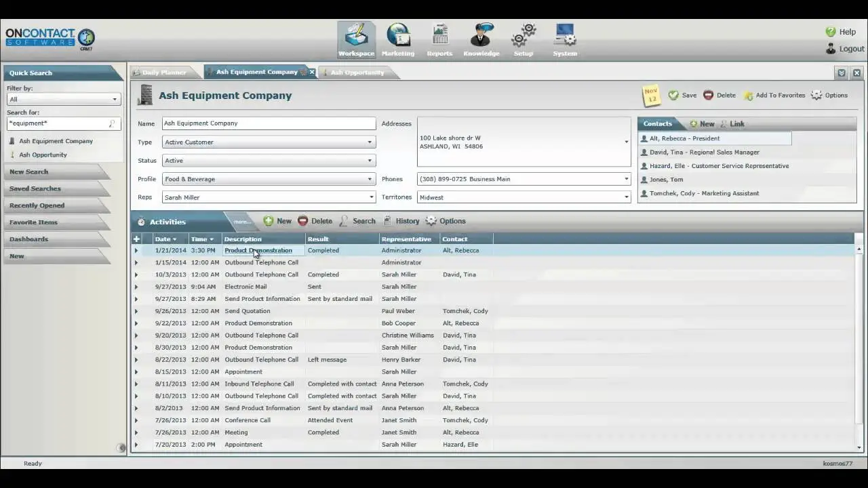The image size is (868, 488).
Task: Select the Ash Equipment Company tab
Action: tap(256, 72)
